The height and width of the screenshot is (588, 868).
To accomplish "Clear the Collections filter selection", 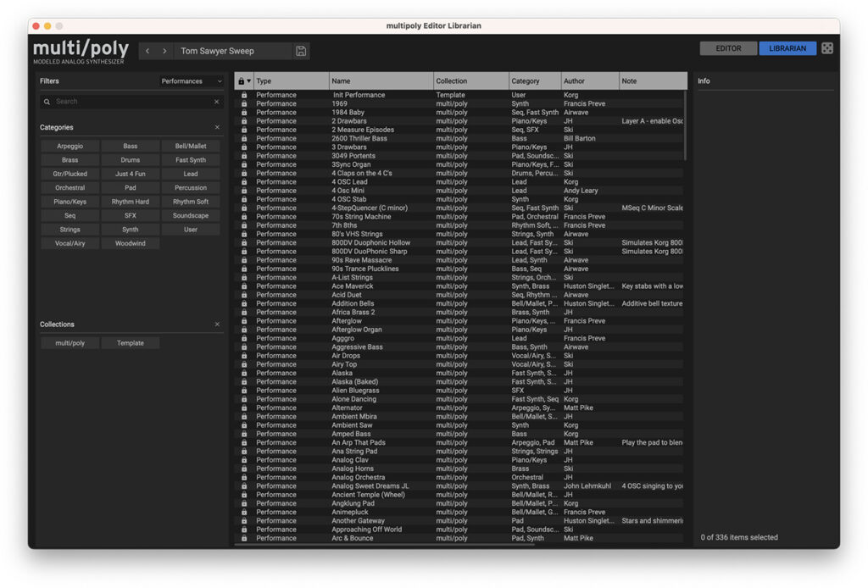I will [x=217, y=325].
